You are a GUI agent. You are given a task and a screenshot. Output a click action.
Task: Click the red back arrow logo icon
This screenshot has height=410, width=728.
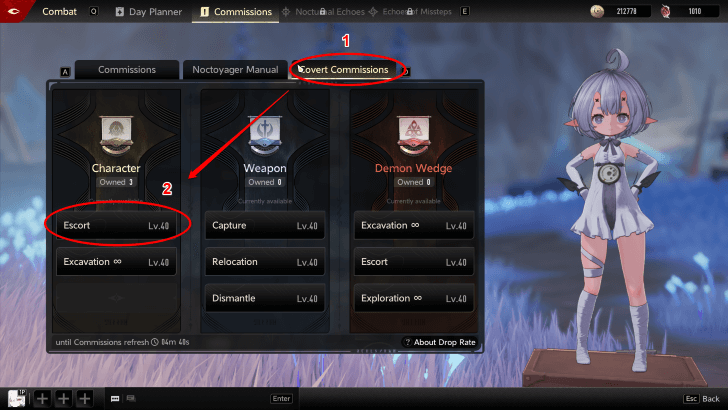click(14, 11)
